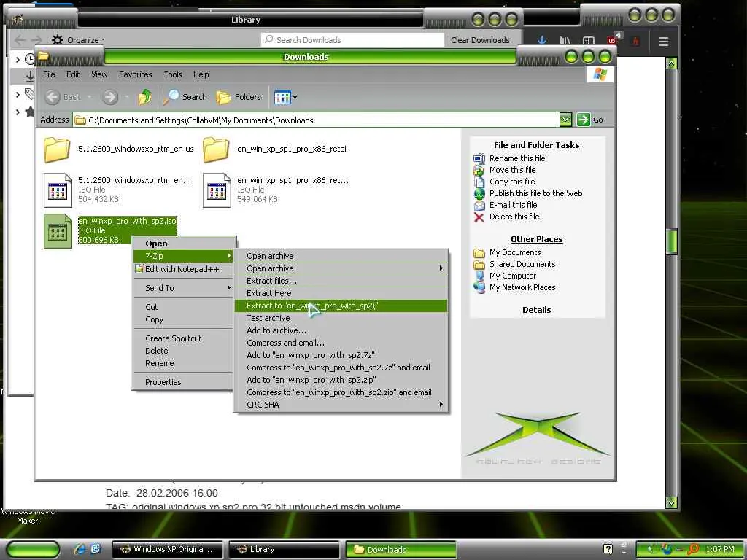Choose Extract to "en_winxp_pro_with_sp2\"
The image size is (747, 560).
(x=341, y=306)
